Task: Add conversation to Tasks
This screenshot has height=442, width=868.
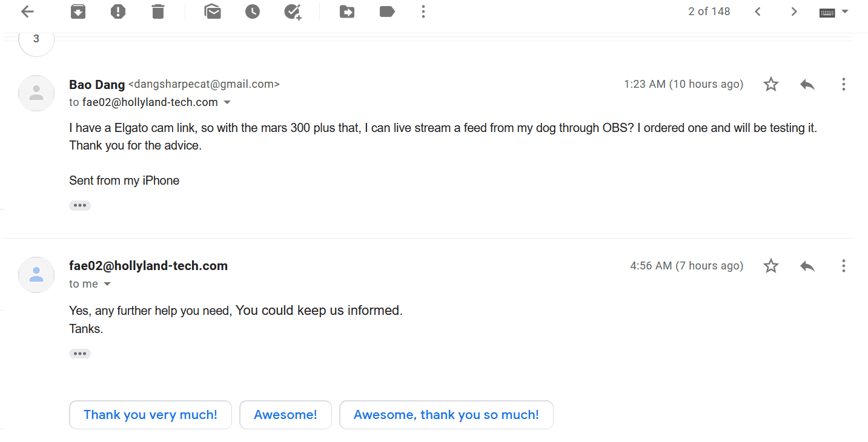Action: [x=293, y=12]
